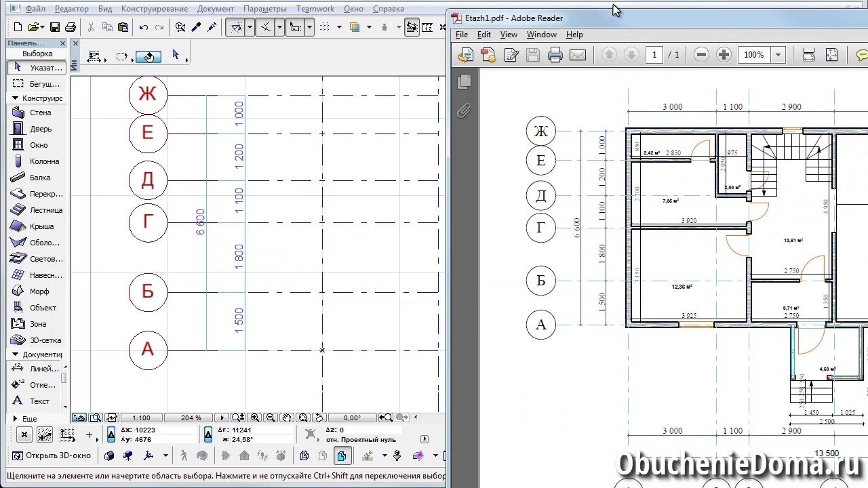Click the Adobe Reader zoom-in plus button

[x=724, y=55]
